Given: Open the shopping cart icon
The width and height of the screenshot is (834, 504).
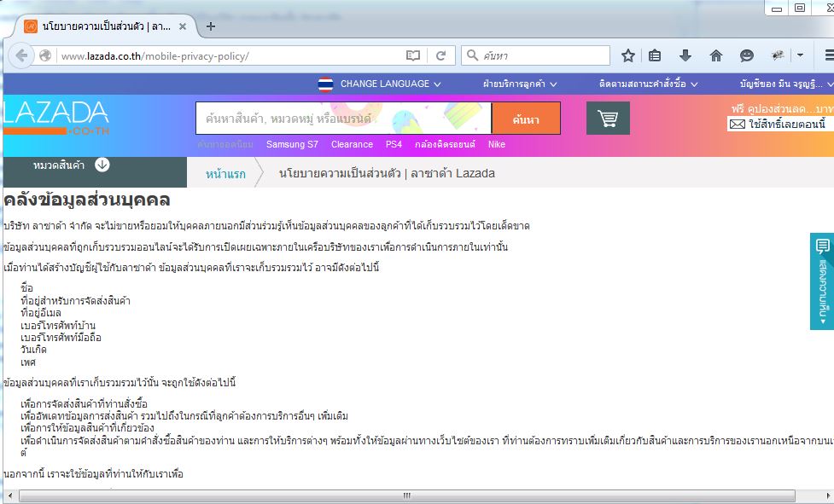Looking at the screenshot, I should pyautogui.click(x=608, y=118).
